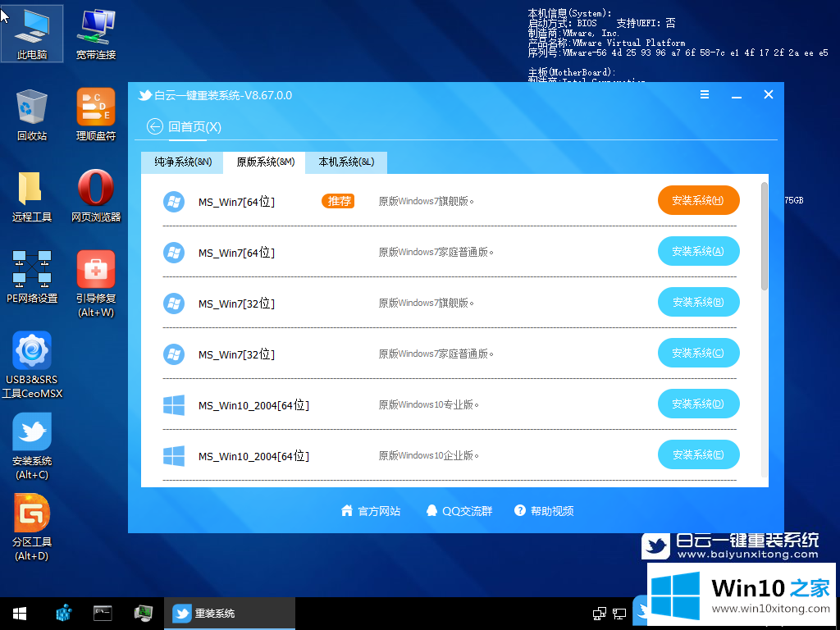Click the 推荐 badge

coord(338,202)
